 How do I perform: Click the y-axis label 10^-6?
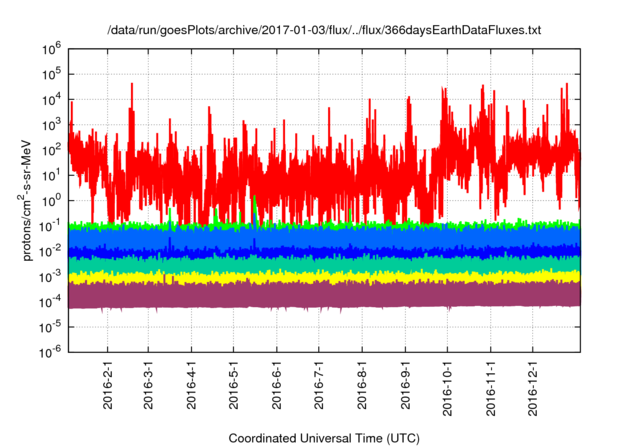coord(50,353)
